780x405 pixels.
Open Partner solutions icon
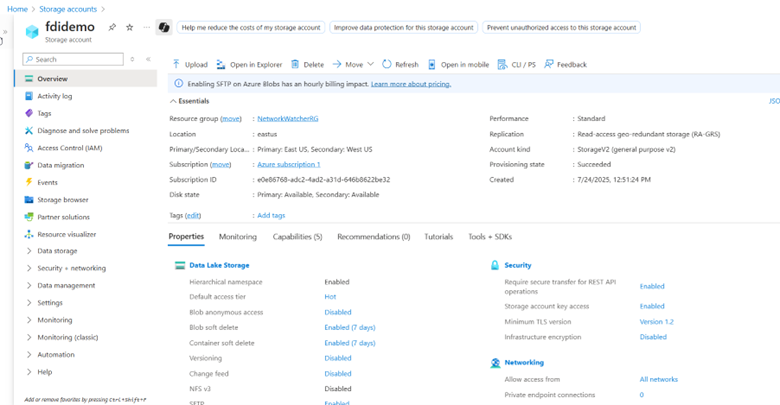click(29, 217)
